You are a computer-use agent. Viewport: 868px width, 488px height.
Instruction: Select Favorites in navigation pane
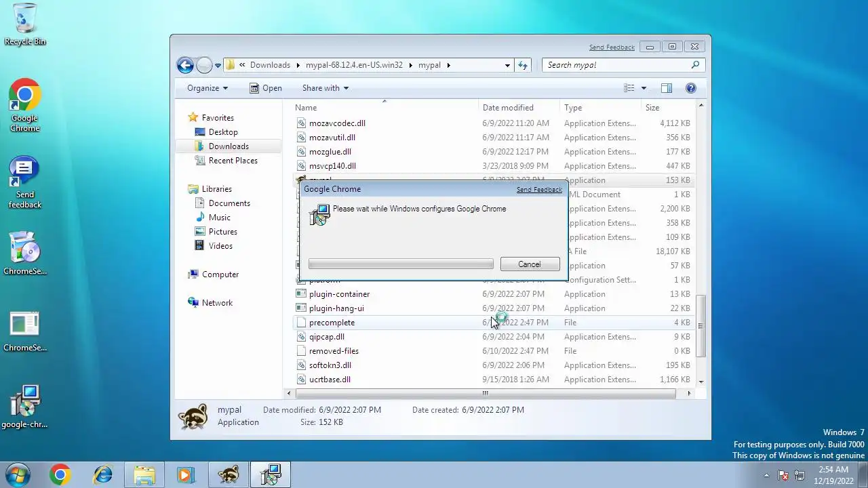coord(217,118)
